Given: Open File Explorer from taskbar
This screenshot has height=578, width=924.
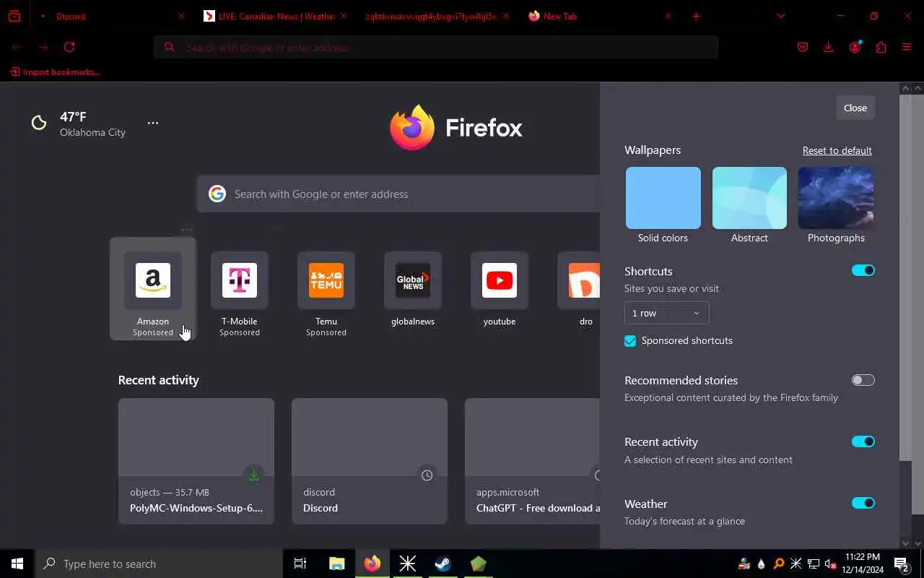Looking at the screenshot, I should point(337,564).
